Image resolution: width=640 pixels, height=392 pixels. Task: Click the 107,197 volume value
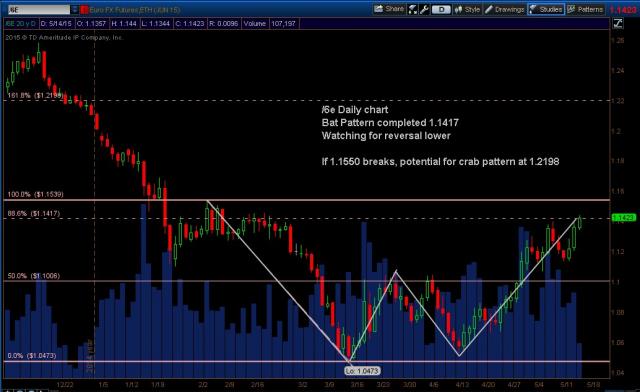click(x=284, y=24)
